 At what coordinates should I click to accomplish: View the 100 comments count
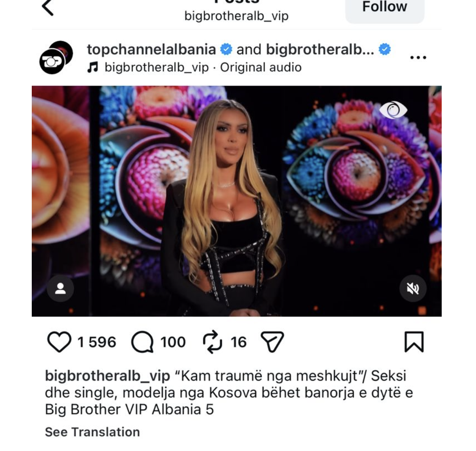[173, 342]
